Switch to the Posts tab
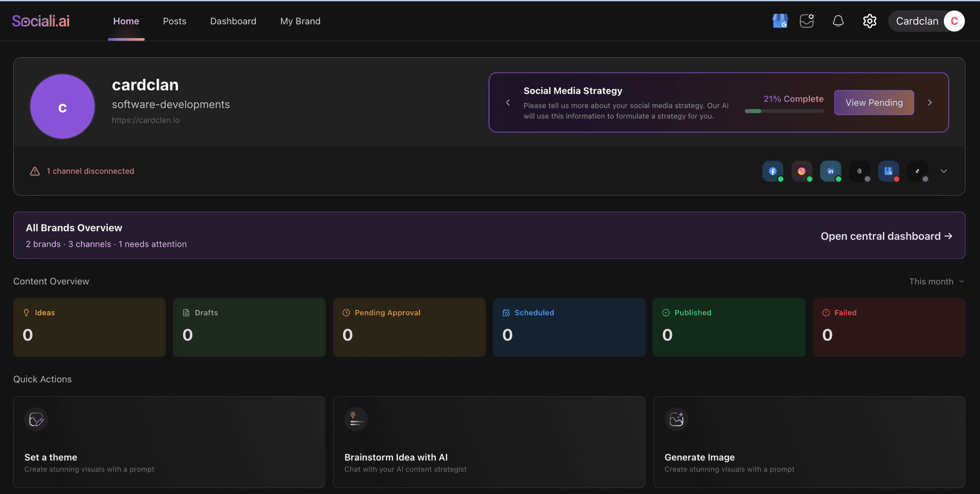The width and height of the screenshot is (980, 494). 174,21
